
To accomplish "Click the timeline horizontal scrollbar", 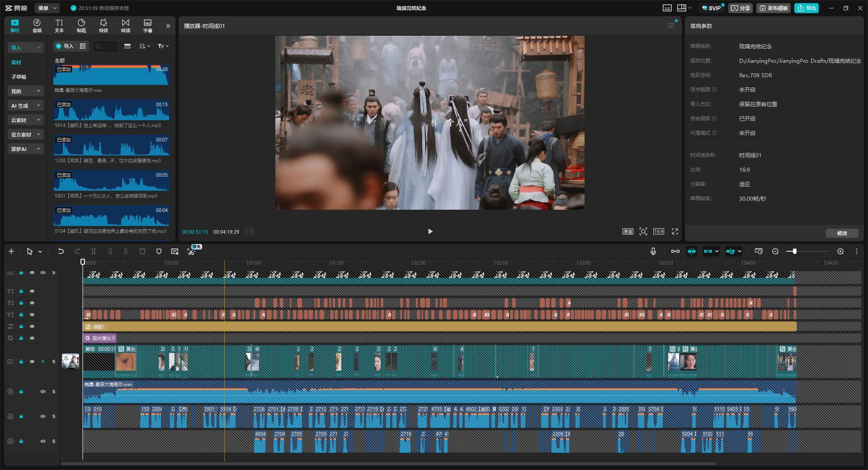I will point(388,463).
